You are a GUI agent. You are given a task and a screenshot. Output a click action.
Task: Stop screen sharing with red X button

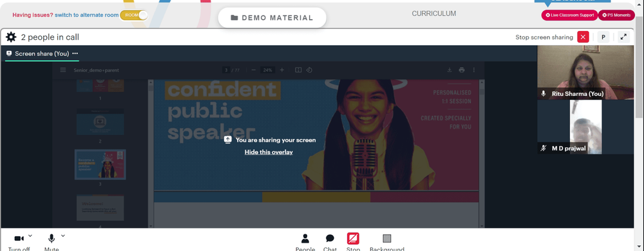[x=583, y=37]
